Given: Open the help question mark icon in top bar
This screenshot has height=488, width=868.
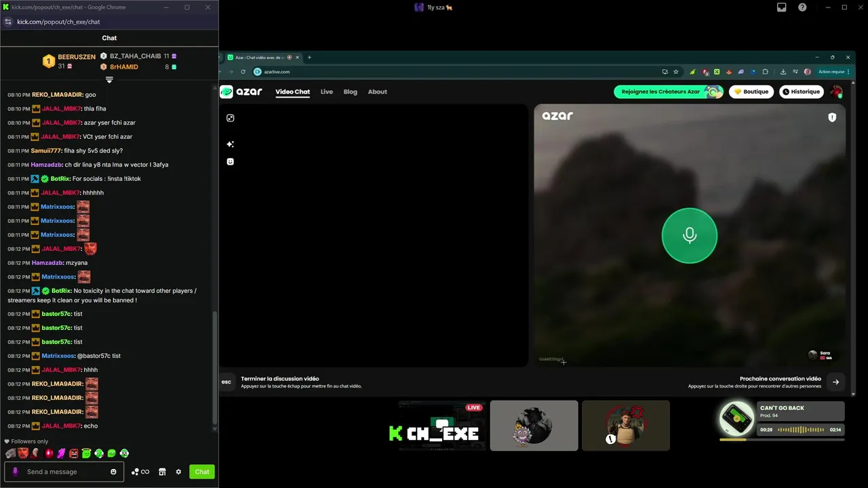Looking at the screenshot, I should tap(802, 7).
